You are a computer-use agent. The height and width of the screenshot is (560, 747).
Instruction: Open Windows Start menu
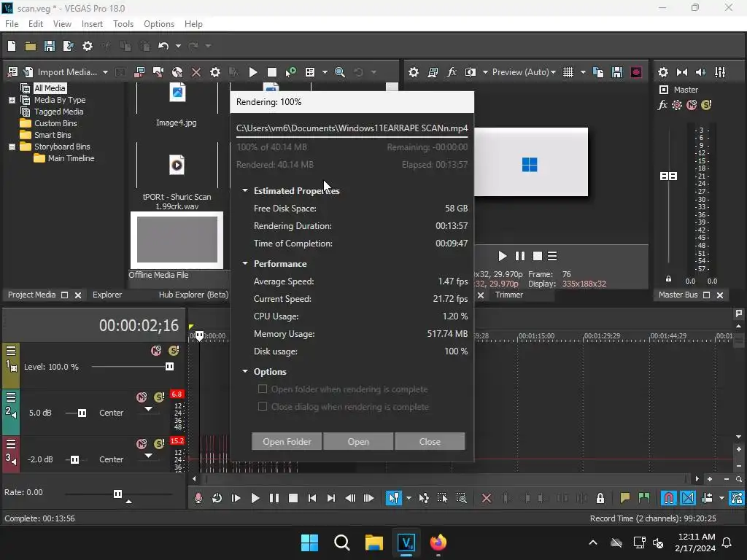[x=309, y=542]
